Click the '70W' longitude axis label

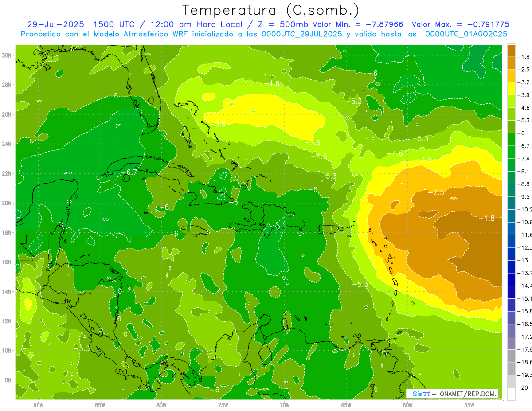click(x=285, y=405)
